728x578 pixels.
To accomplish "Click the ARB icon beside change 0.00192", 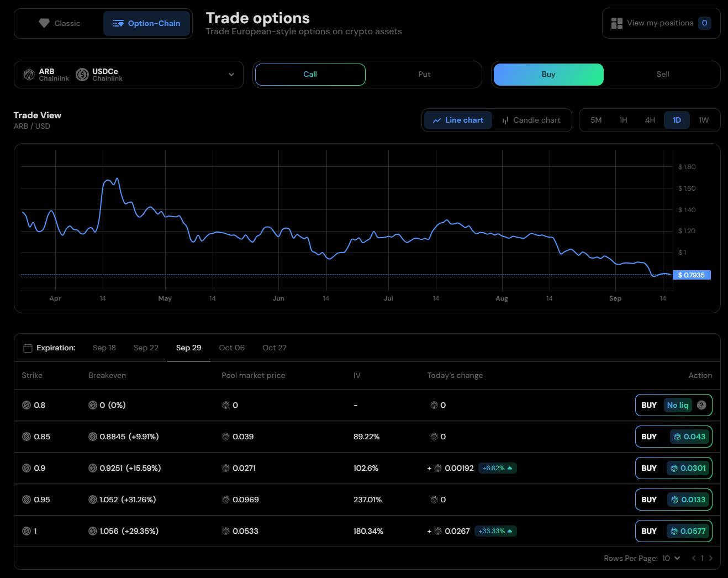I will tap(438, 468).
